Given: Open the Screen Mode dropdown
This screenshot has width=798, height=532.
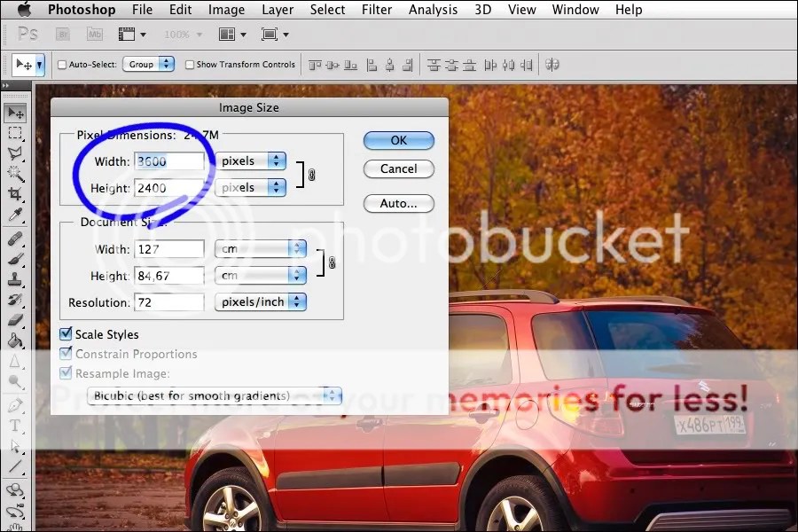Looking at the screenshot, I should [x=275, y=35].
